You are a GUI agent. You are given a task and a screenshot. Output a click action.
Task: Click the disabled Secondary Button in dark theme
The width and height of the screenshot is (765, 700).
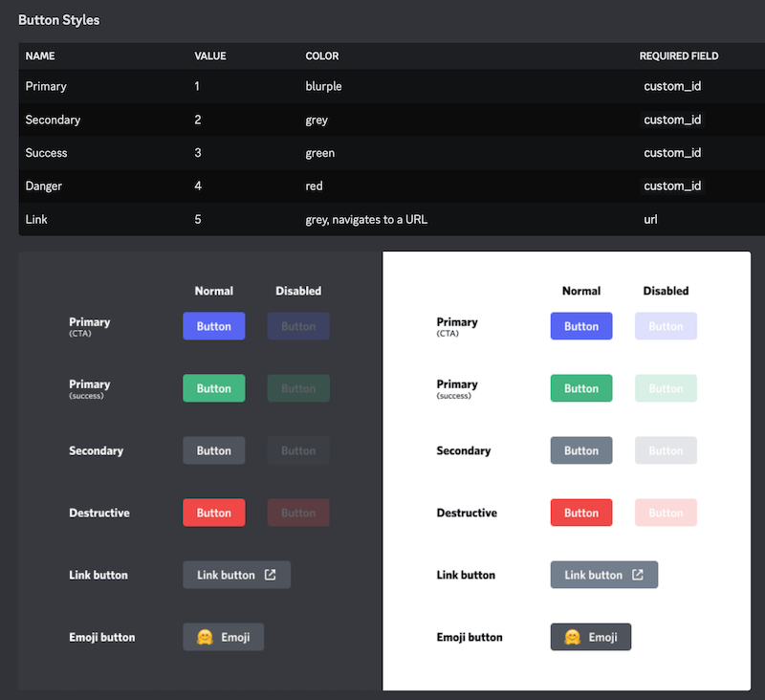[298, 450]
